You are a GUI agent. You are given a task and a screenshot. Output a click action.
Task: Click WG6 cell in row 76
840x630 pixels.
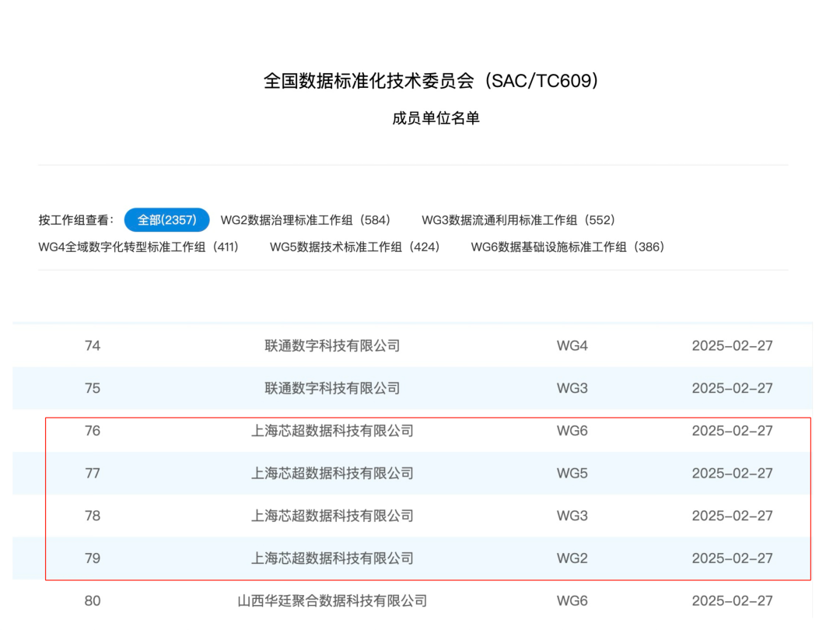click(572, 431)
